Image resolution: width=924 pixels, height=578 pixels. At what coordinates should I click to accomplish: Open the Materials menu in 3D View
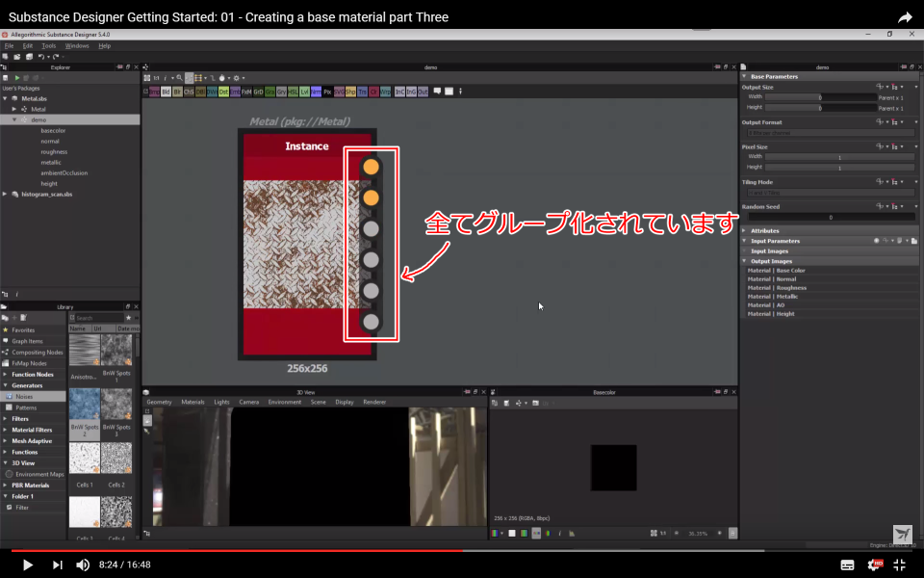[x=192, y=403]
